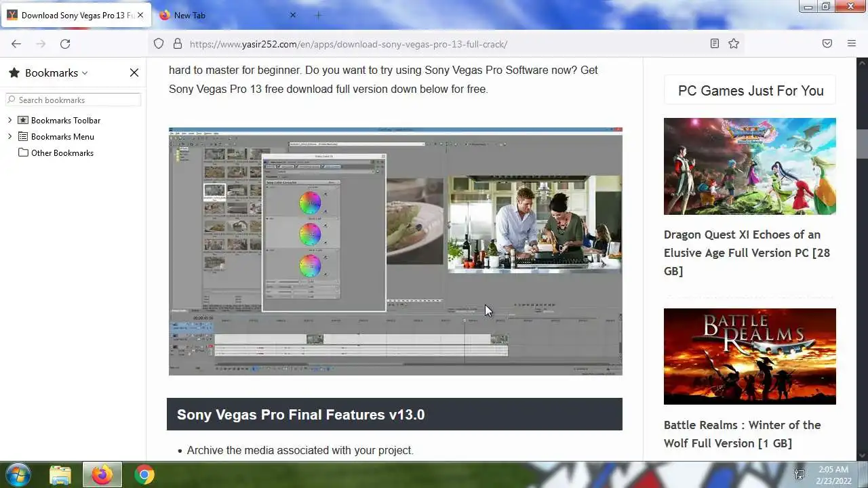Open Battle Realms Winter of the Wolf link
The width and height of the screenshot is (868, 488).
pos(742,434)
